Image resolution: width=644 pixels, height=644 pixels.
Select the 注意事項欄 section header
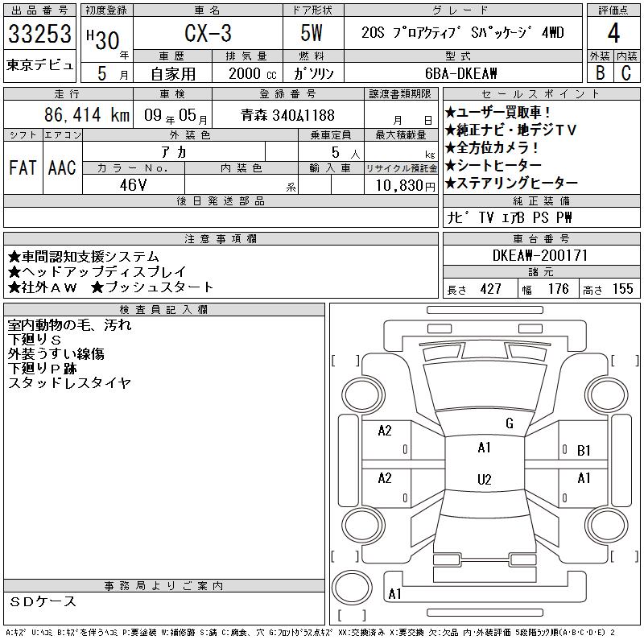(221, 239)
